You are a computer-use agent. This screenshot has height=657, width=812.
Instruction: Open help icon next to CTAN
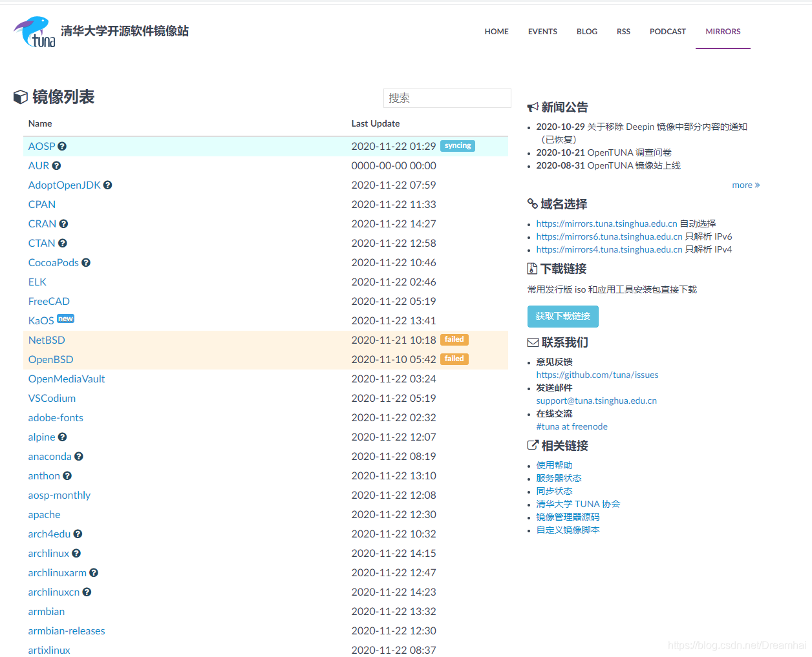(x=62, y=244)
